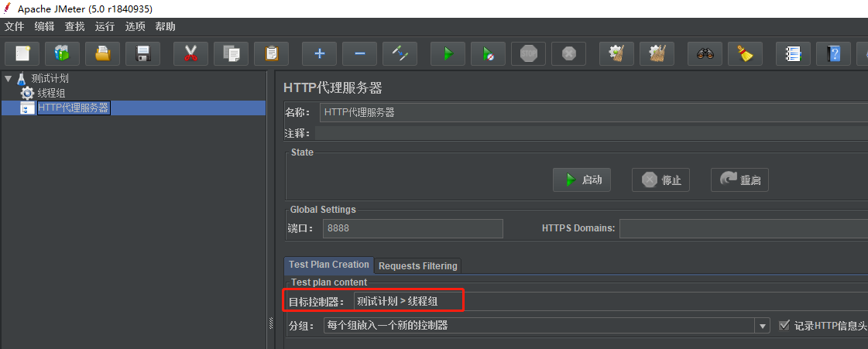Click the Function Helper list icon
The width and height of the screenshot is (868, 349).
pos(793,53)
